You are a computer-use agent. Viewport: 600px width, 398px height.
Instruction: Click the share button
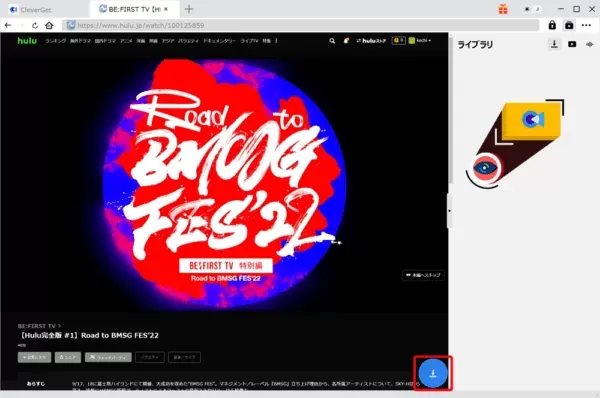point(68,357)
